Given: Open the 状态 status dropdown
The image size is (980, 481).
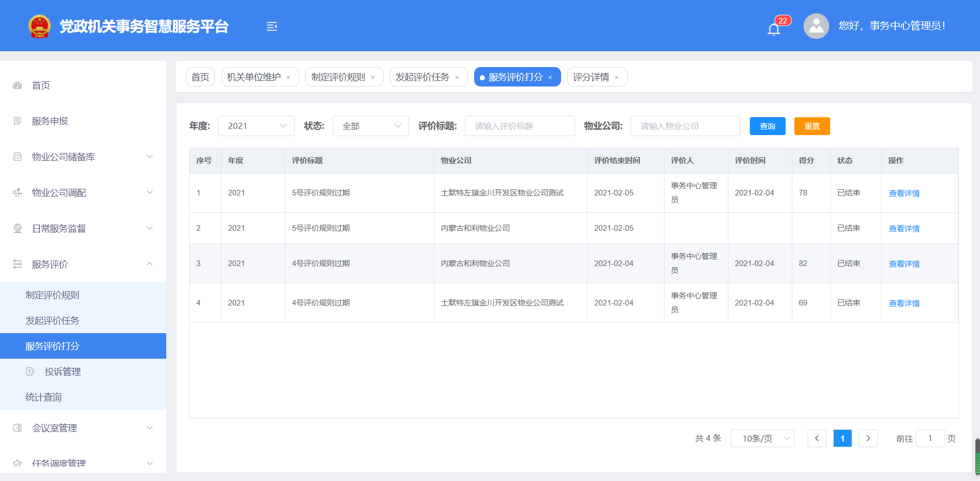Looking at the screenshot, I should (370, 126).
